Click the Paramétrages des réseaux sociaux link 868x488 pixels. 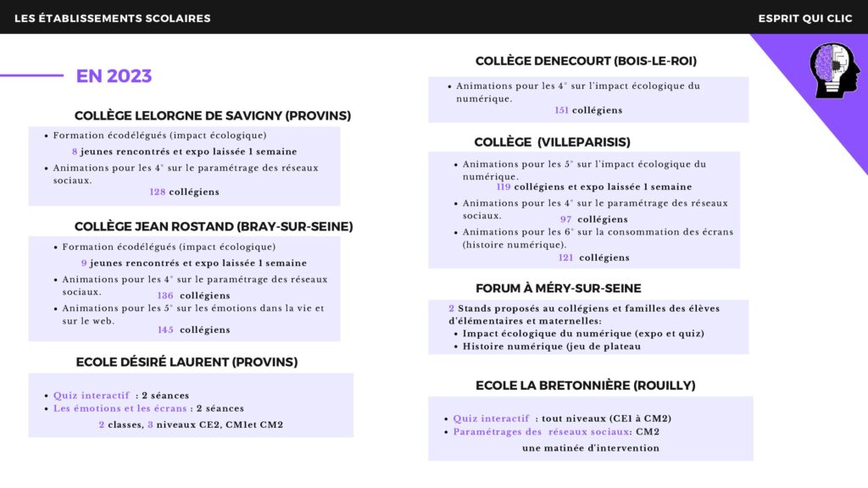tap(541, 431)
